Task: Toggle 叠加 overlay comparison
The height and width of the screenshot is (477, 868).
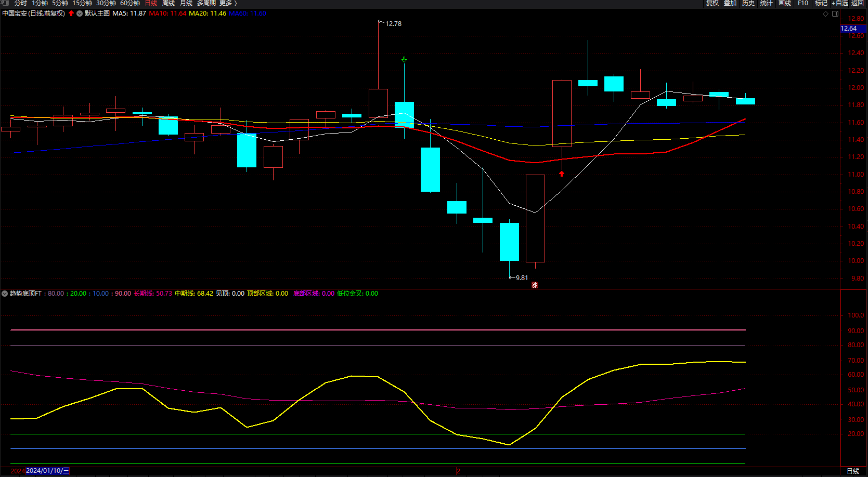Action: point(730,3)
